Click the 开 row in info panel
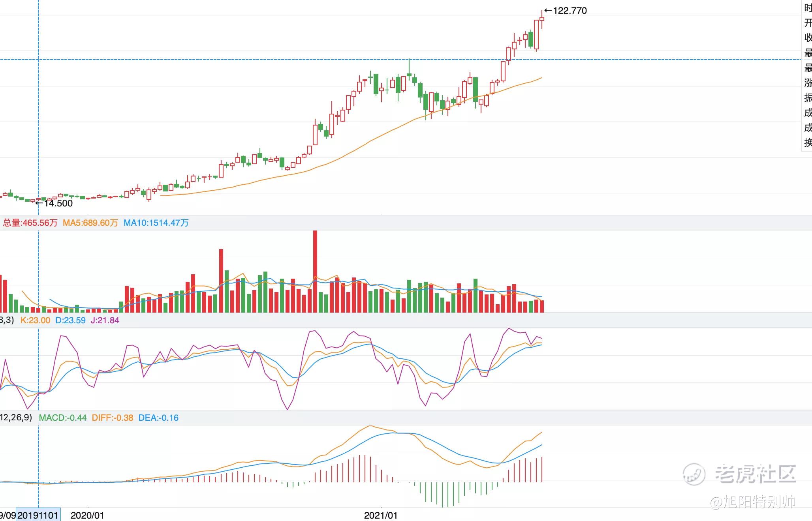Screen dimensions: 812x521 808,22
